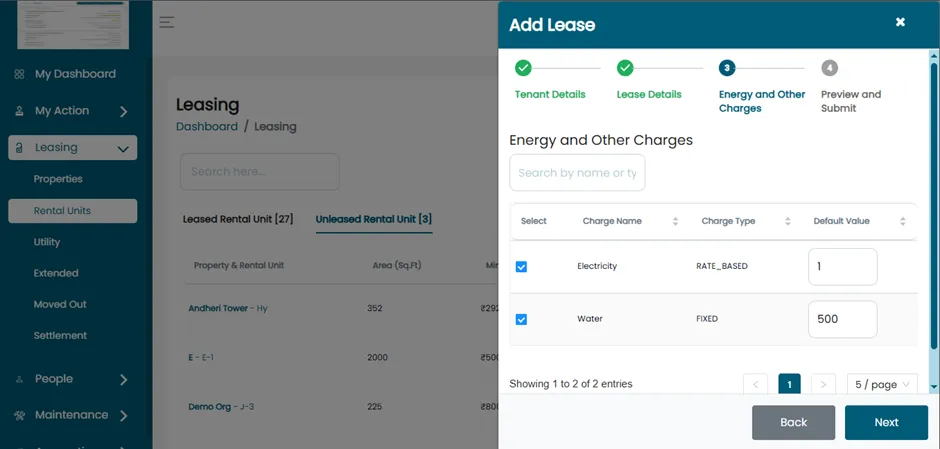Click the My Dashboard grid icon

tap(19, 74)
